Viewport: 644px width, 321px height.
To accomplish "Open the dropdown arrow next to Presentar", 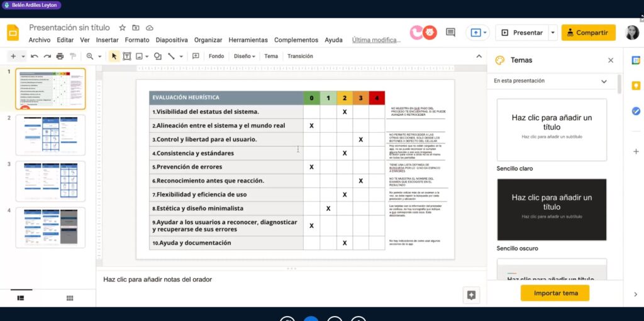I will tap(553, 33).
